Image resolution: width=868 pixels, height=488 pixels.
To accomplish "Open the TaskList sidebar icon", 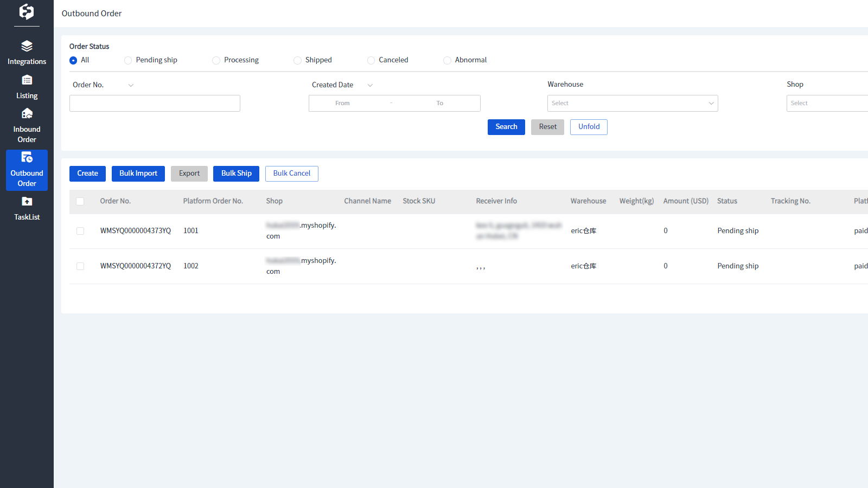I will pyautogui.click(x=27, y=202).
